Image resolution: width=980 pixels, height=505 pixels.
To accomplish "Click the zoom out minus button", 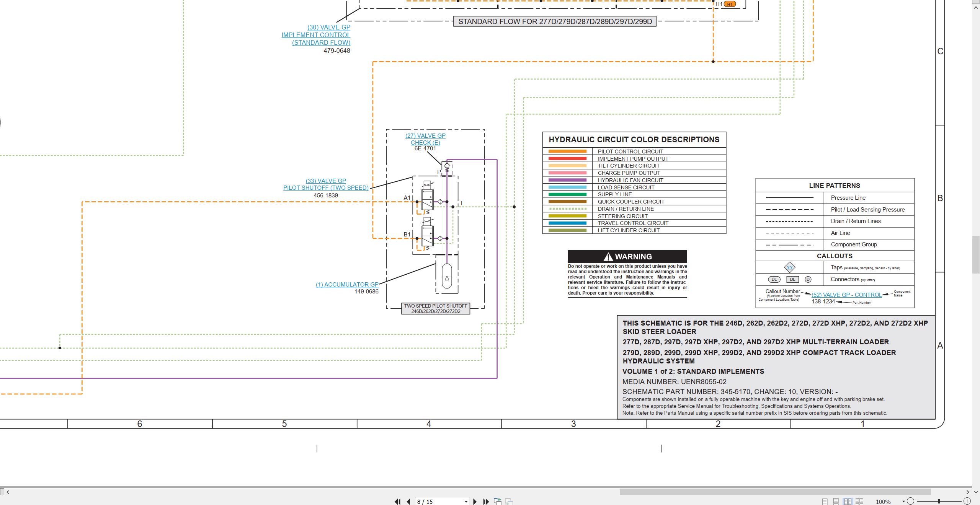I will (911, 501).
